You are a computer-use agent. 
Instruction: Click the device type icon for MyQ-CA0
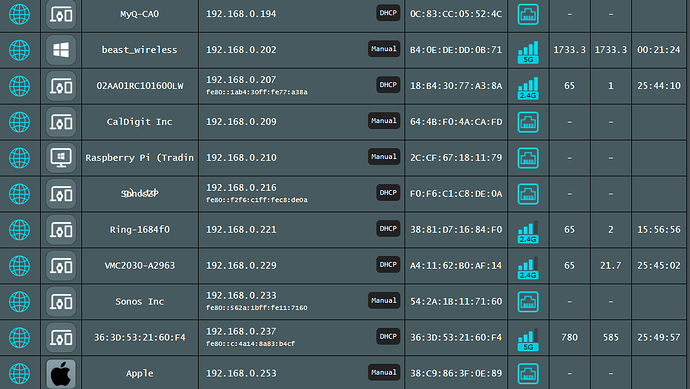coord(61,15)
